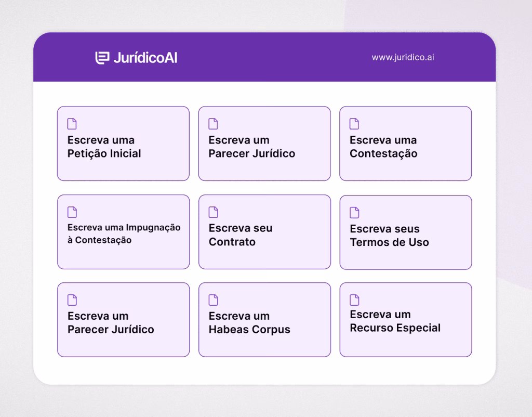This screenshot has height=417, width=532.
Task: Choose the Escreva uma Contestação card
Action: pyautogui.click(x=405, y=144)
